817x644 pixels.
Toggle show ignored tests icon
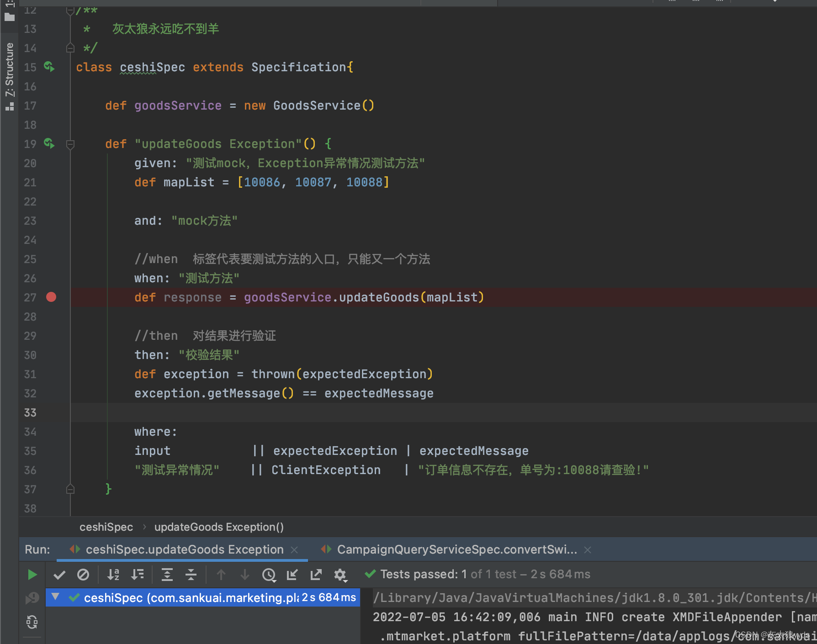[83, 575]
